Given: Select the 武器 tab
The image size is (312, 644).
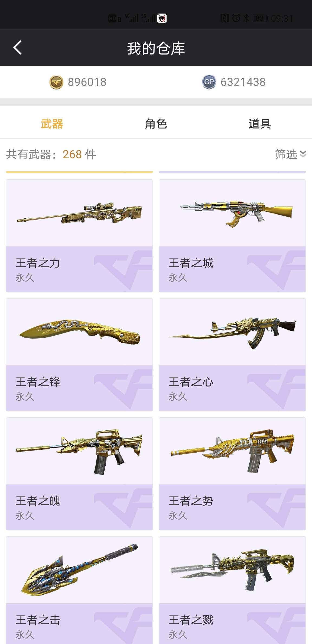Looking at the screenshot, I should (52, 124).
